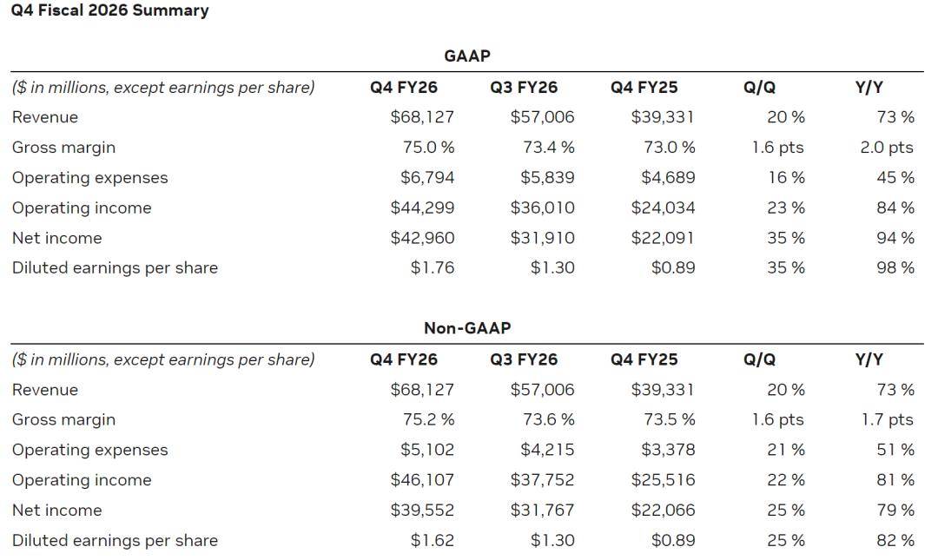Viewport: 938px width, 560px height.
Task: Select Non-GAAP operating expenses value $5,102
Action: click(x=427, y=451)
